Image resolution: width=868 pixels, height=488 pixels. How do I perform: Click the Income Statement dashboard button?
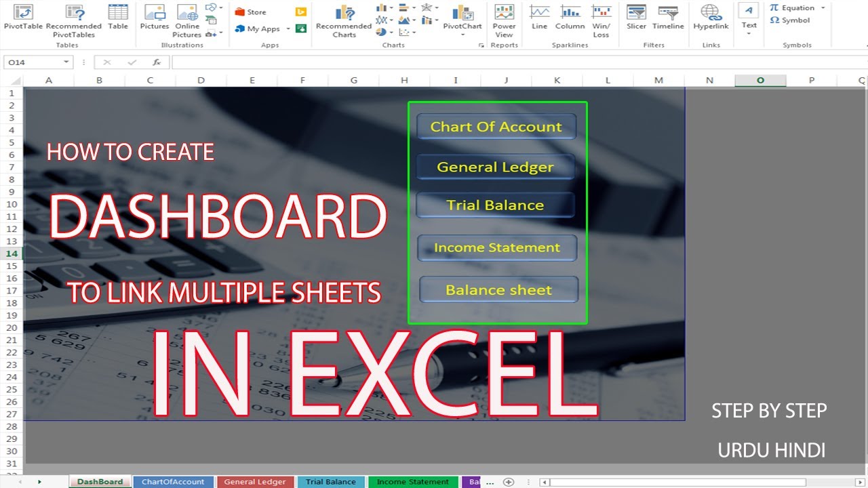(497, 248)
